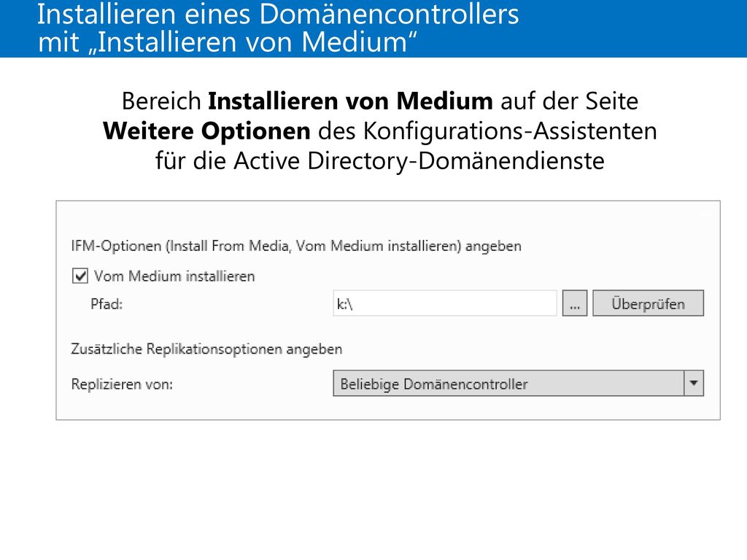
Task: Click the bold text 'Installieren von Medium'
Action: [351, 101]
